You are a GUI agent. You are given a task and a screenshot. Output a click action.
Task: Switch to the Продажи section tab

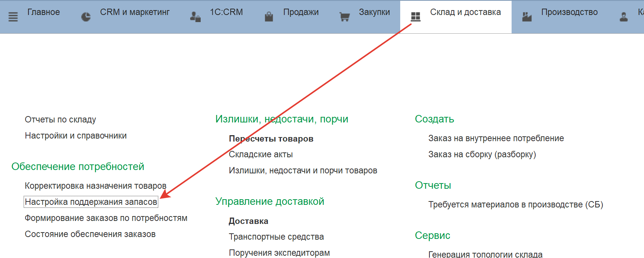301,12
